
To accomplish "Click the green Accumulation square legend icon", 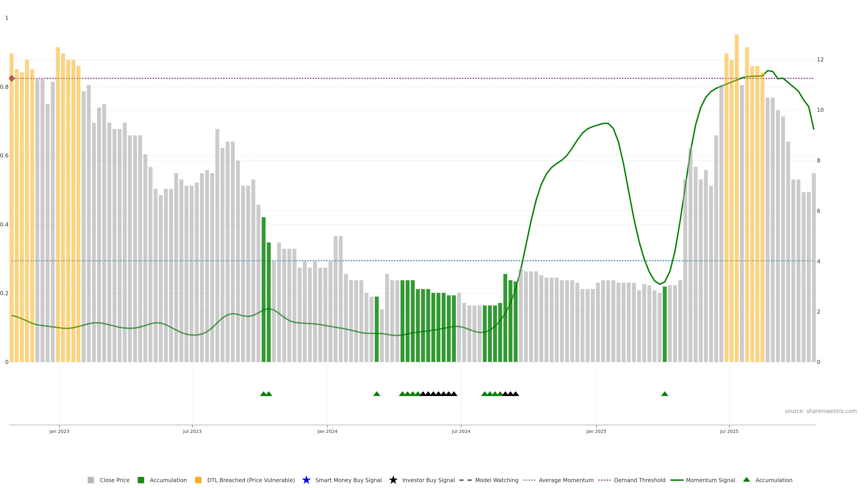I will coord(141,480).
